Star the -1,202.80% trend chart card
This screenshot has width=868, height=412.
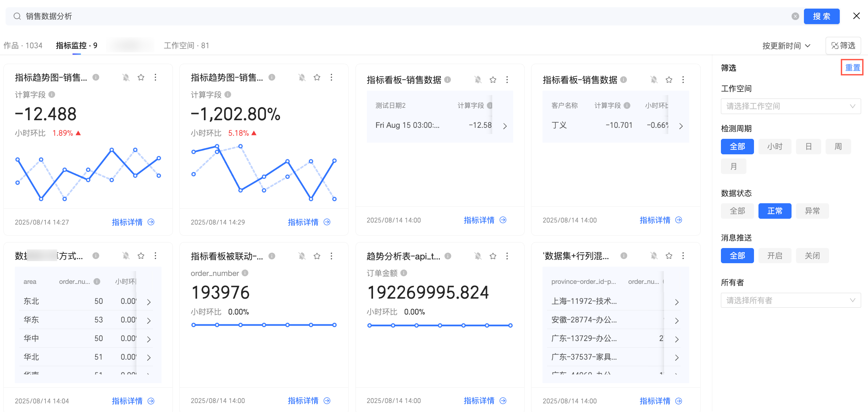click(x=317, y=78)
